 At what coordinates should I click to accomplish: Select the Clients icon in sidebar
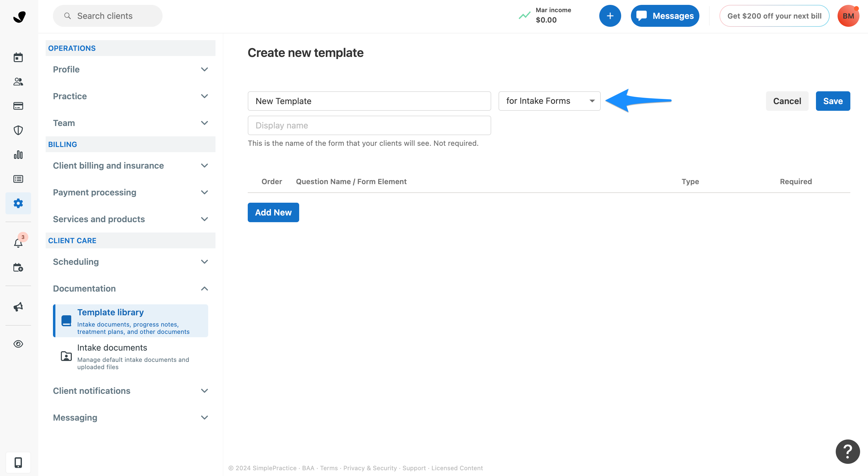[x=18, y=82]
